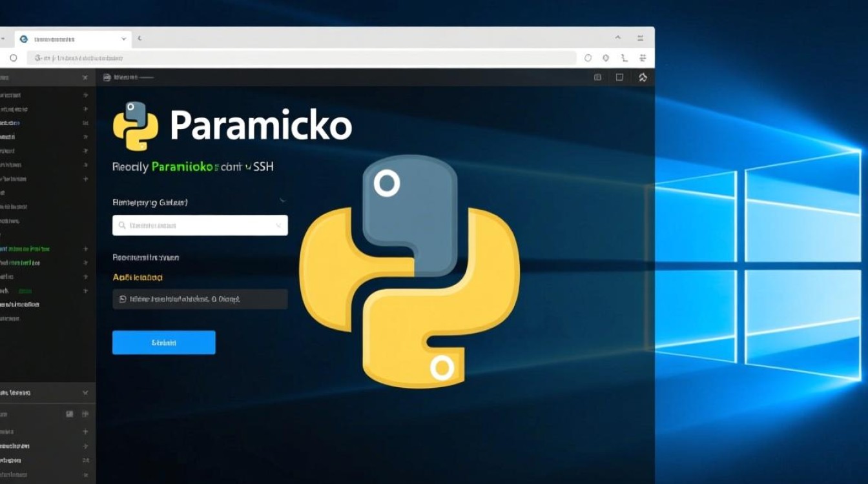
Task: Click the chat bubble icon in the dark input field
Action: tap(123, 299)
